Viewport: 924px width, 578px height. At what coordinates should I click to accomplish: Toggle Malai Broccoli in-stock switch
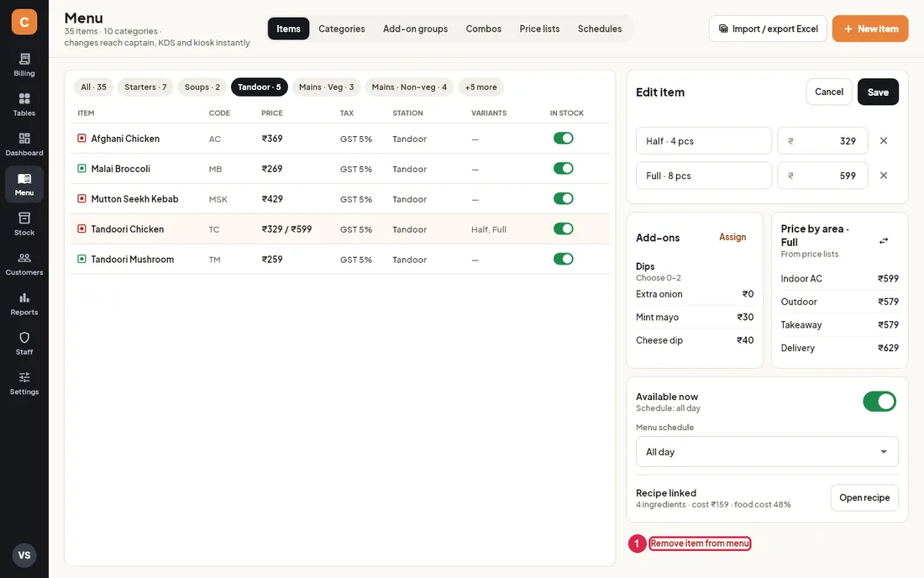tap(564, 168)
